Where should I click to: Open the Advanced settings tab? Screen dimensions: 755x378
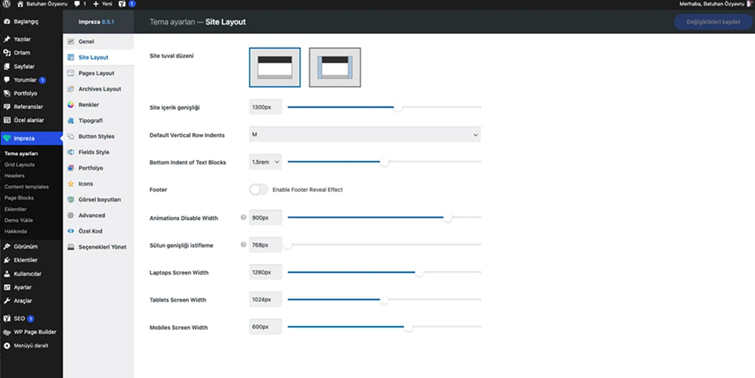coord(98,215)
